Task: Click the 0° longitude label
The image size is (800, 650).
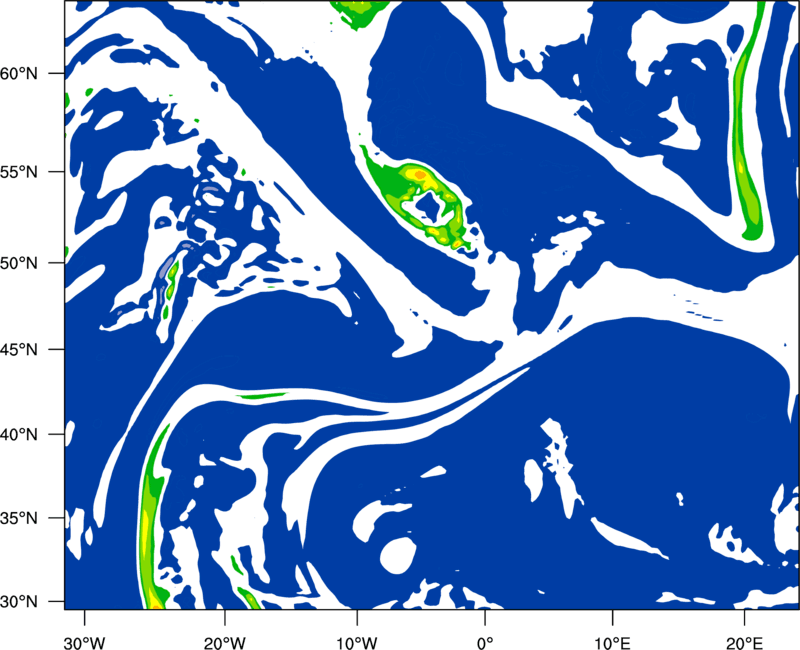Action: 485,643
